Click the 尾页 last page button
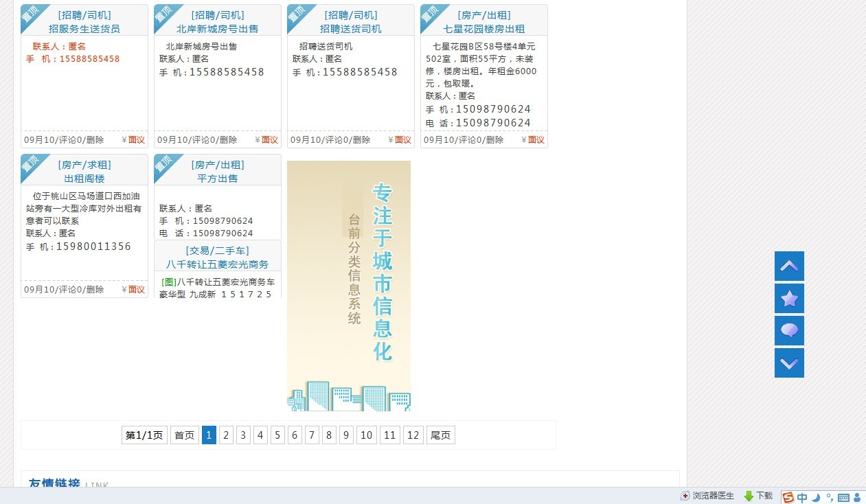Screen dimensions: 866x504 click(x=440, y=435)
